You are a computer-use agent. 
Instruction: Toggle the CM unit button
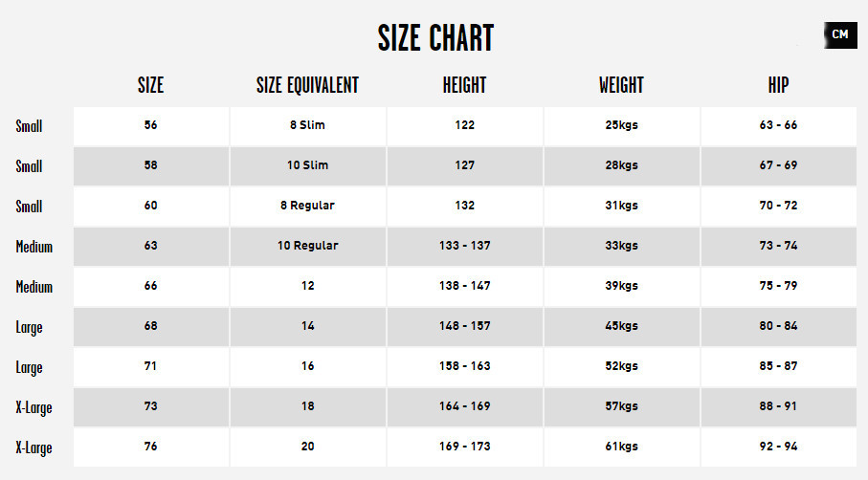840,34
